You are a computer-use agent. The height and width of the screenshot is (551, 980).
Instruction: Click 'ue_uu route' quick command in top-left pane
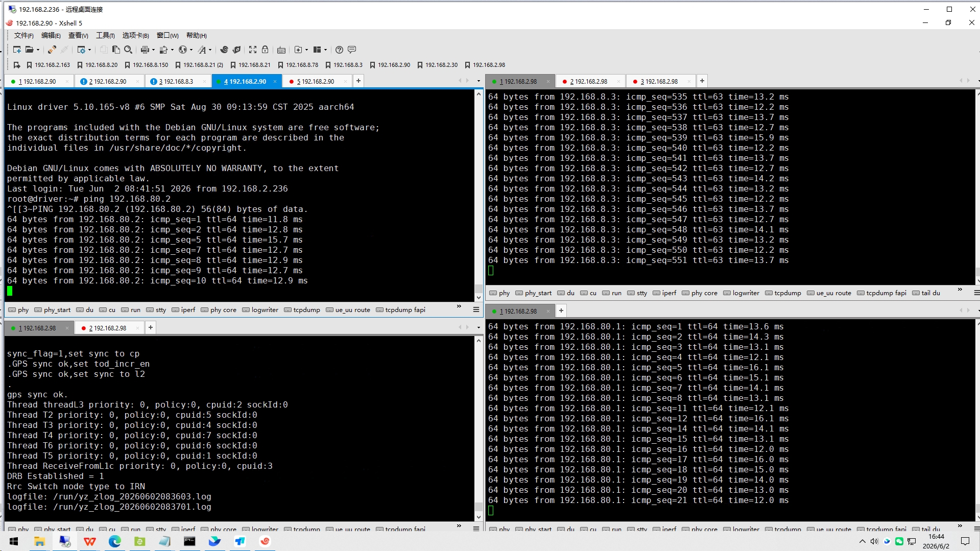[x=348, y=309]
